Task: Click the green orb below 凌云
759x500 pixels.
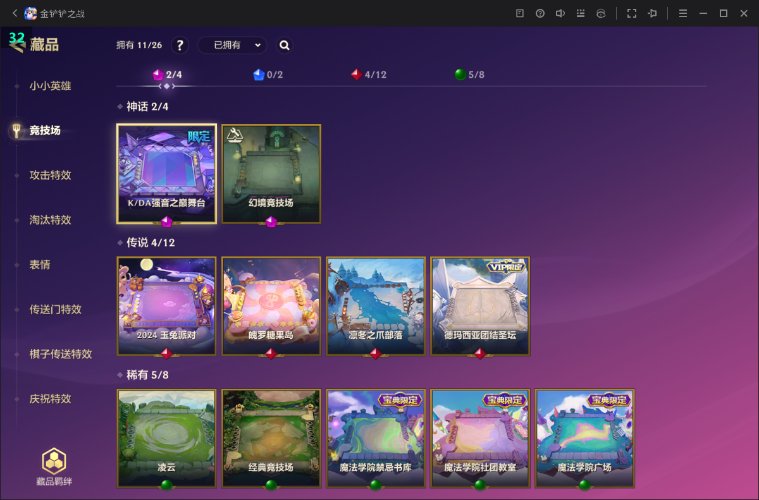Action: click(167, 485)
